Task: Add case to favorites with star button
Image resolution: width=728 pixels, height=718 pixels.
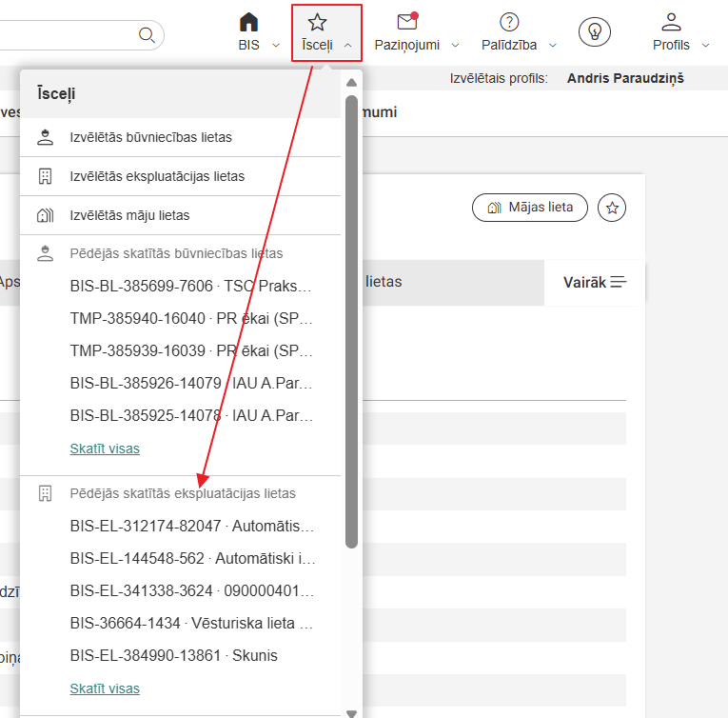Action: (x=612, y=208)
